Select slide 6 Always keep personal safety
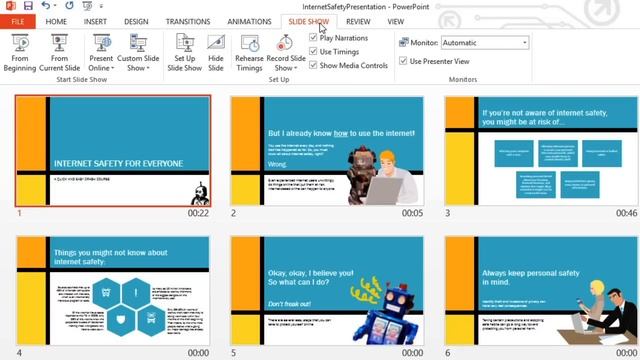640x360 pixels. (541, 291)
